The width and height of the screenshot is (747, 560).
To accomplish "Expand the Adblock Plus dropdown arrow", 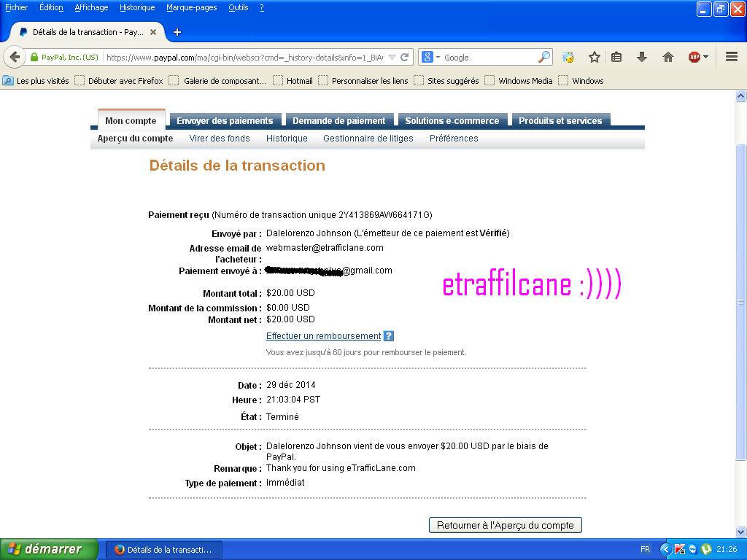I will coord(705,57).
